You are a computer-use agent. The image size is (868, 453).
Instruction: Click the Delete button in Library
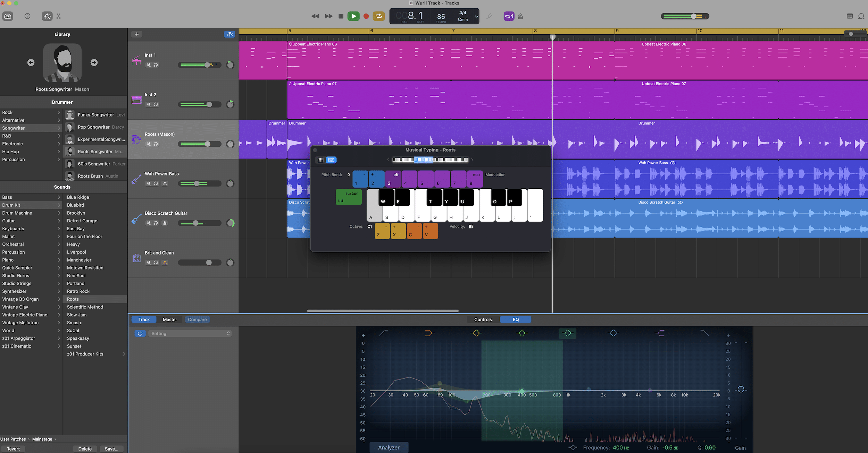(x=85, y=449)
